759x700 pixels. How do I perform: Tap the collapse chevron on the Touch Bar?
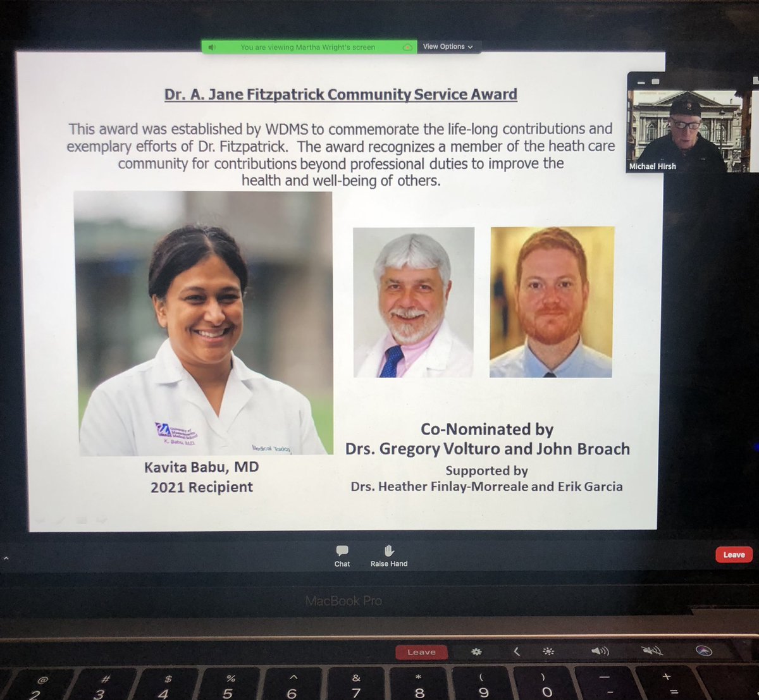[517, 651]
